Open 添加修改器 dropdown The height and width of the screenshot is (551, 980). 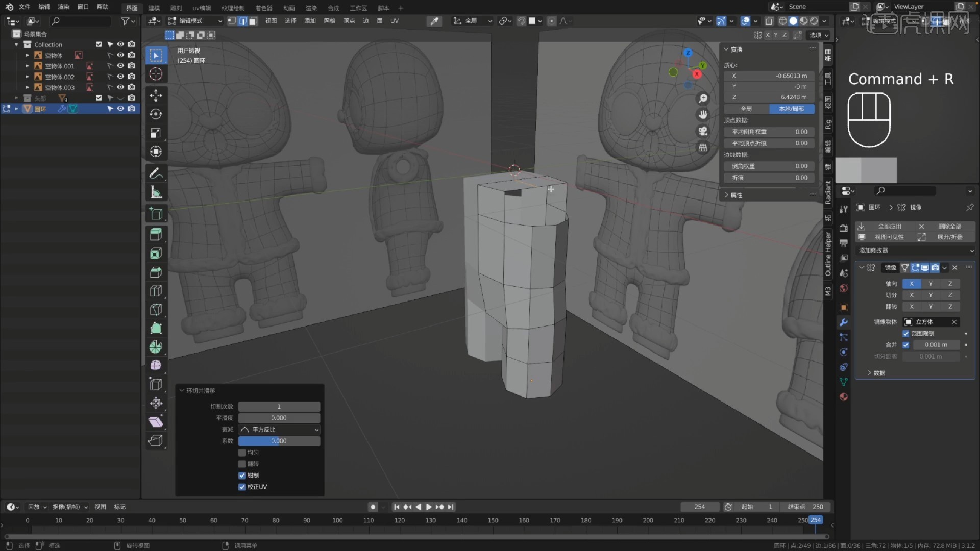(x=916, y=251)
